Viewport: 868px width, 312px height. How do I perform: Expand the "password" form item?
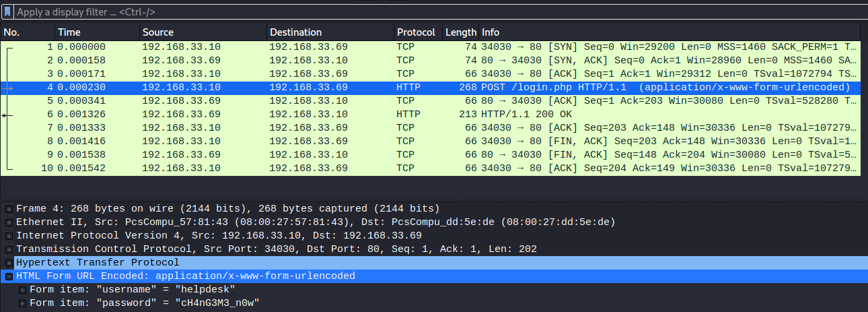point(23,303)
